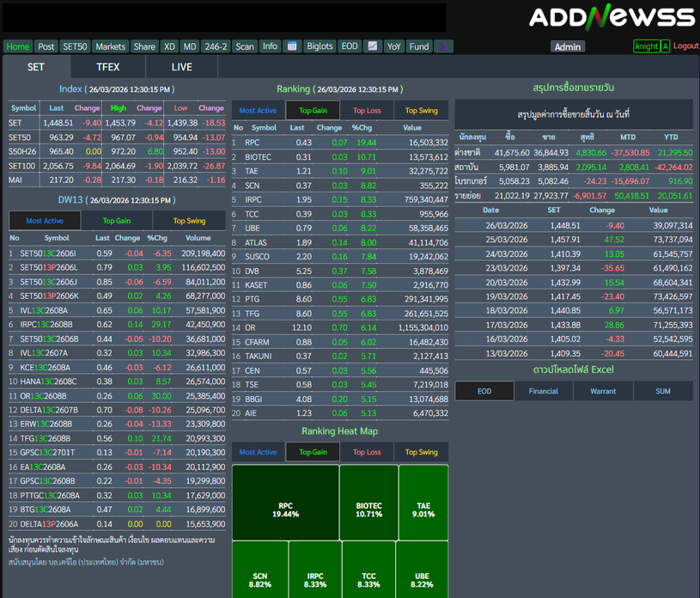Download the Financial Excel file
Viewport: 700px width, 598px height.
pos(543,391)
